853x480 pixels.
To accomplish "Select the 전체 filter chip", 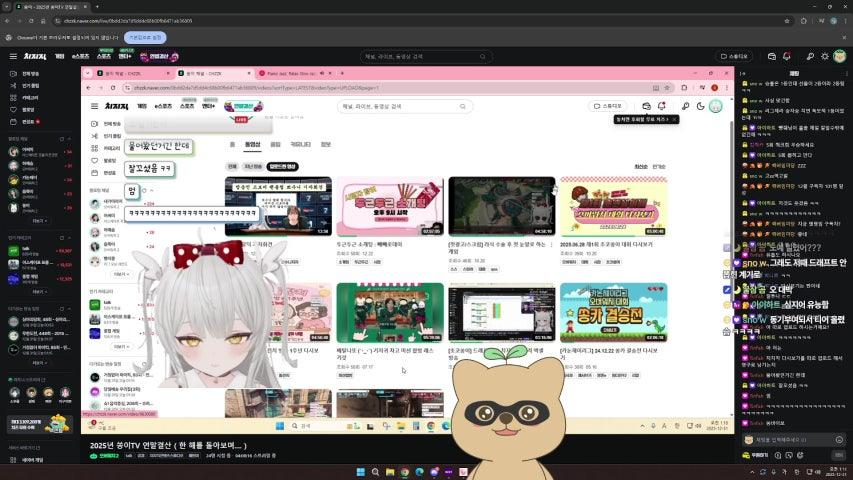I will 232,167.
